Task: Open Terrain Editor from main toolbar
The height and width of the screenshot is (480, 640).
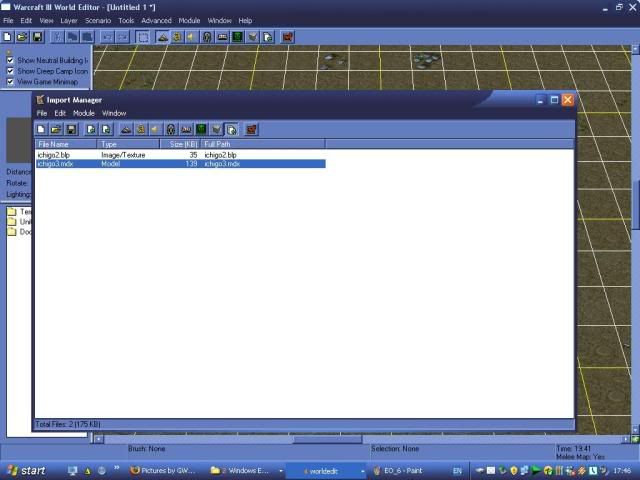Action: [x=162, y=37]
